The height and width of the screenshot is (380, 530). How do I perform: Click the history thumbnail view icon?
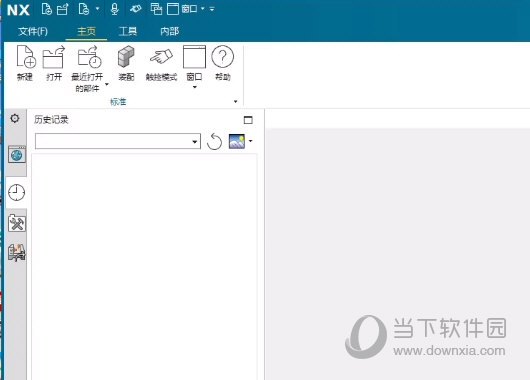[237, 141]
